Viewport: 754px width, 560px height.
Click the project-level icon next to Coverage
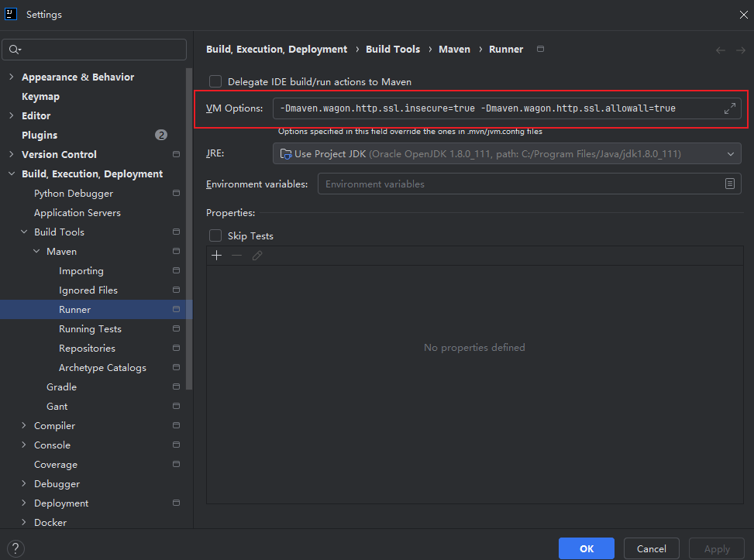pos(176,465)
